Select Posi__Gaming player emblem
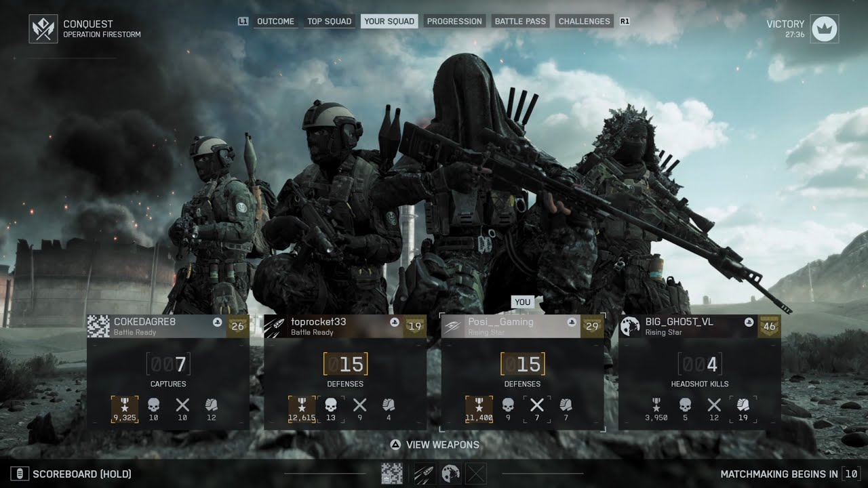The height and width of the screenshot is (488, 868). tap(452, 326)
